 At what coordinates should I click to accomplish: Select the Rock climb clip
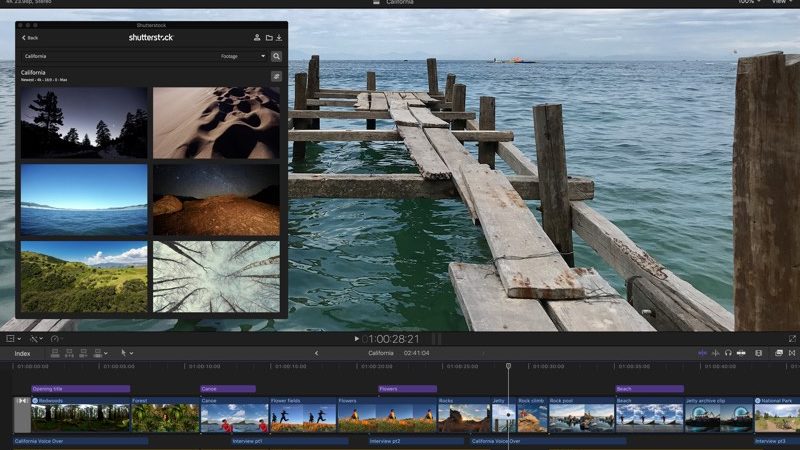click(x=532, y=415)
